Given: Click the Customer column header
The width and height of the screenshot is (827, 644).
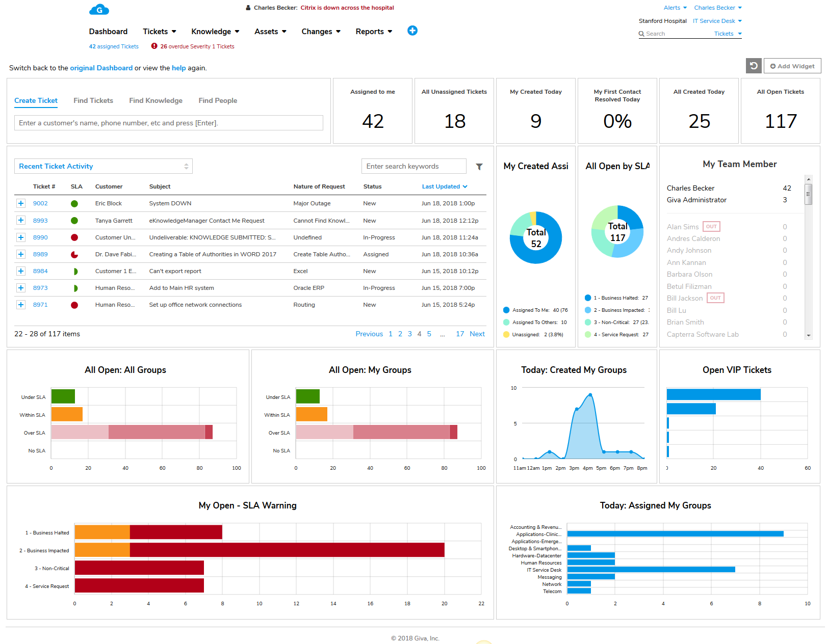Looking at the screenshot, I should pos(109,186).
